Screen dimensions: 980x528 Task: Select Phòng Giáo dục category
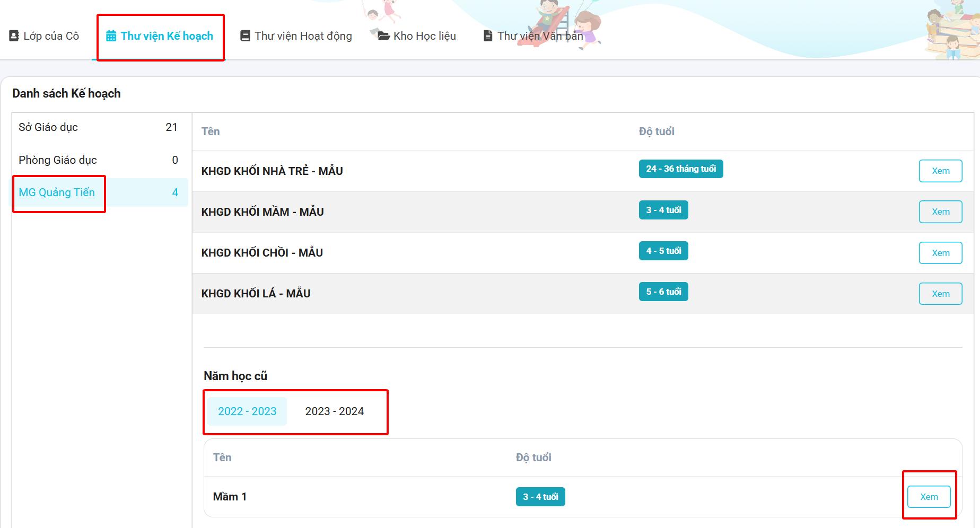58,160
